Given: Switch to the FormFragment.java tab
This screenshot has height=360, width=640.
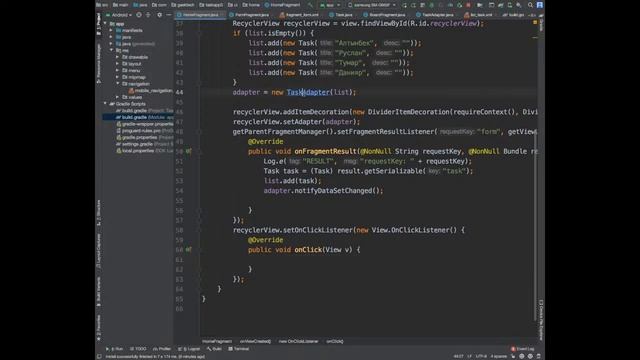Looking at the screenshot, I should (249, 15).
